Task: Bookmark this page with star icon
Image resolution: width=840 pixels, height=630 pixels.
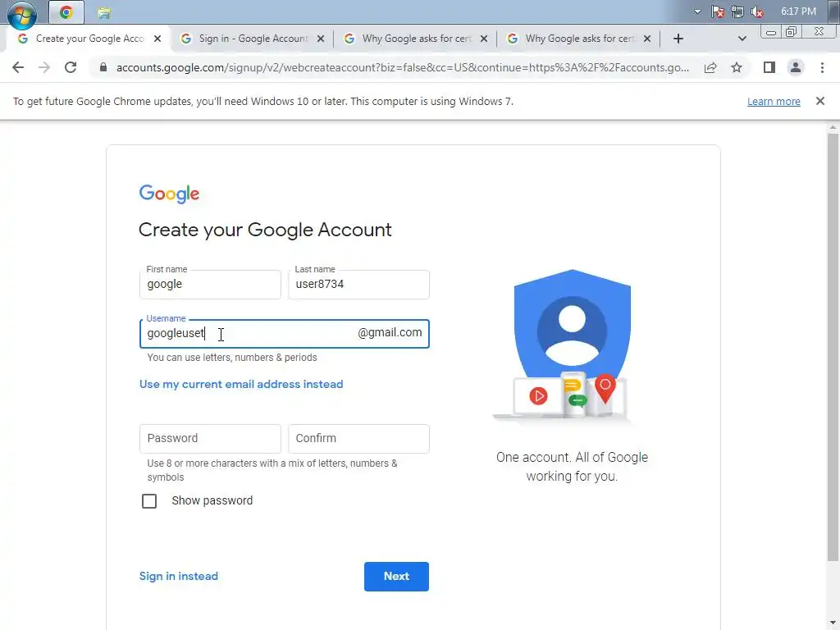Action: tap(737, 67)
